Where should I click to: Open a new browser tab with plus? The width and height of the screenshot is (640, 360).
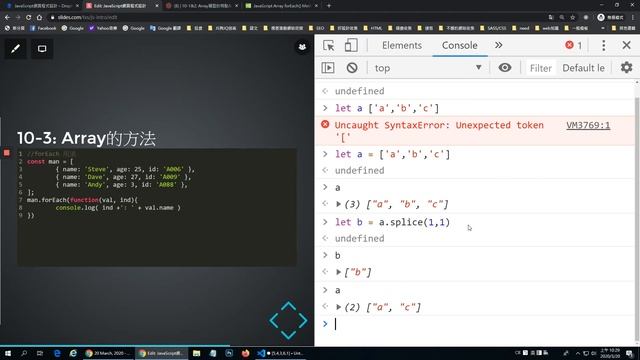coord(329,6)
